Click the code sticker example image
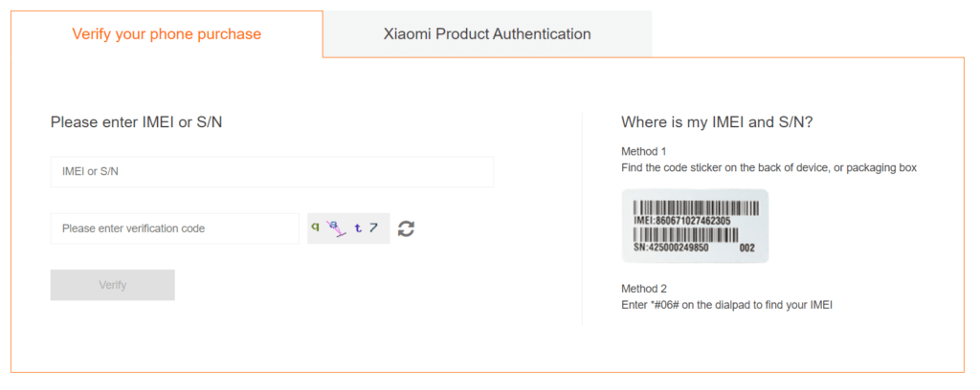The image size is (980, 390). coord(695,226)
